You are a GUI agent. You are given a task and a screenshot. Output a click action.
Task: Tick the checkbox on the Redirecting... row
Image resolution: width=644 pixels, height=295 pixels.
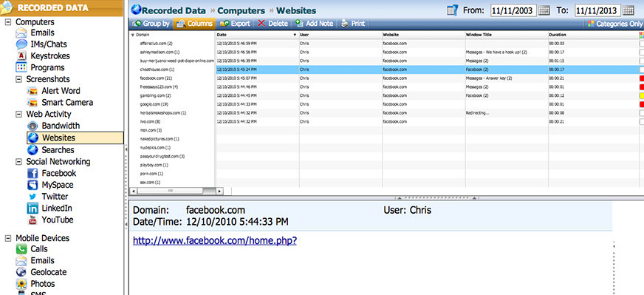coord(642,112)
